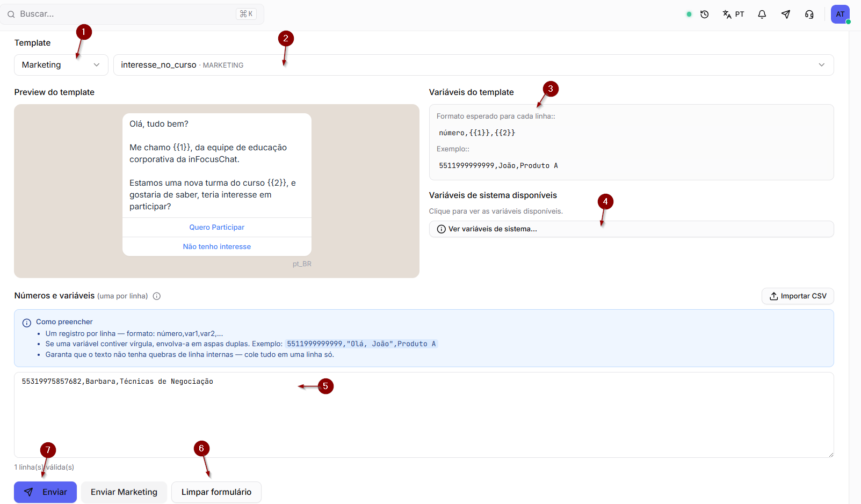This screenshot has height=504, width=861.
Task: Open the interesse_no_curso template dropdown
Action: [x=474, y=65]
